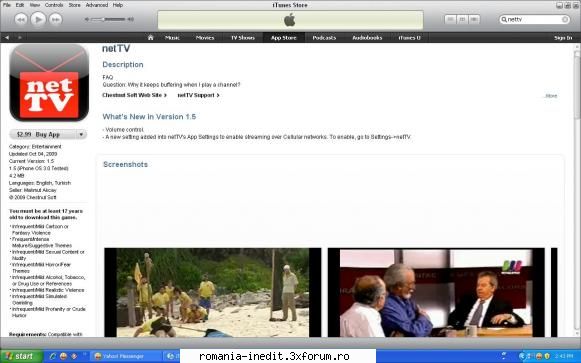Click the "What's New in Version 1.5" heading
581x363 pixels.
tap(149, 117)
